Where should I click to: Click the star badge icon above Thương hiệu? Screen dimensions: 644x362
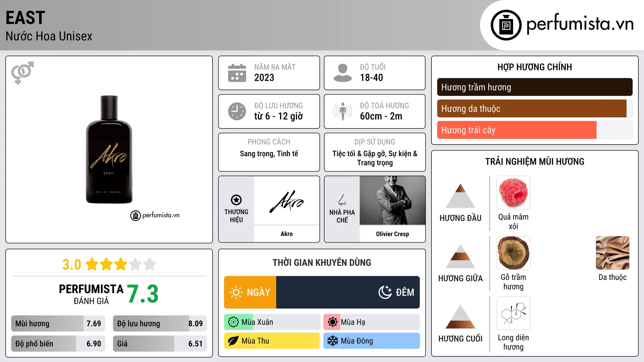click(236, 200)
